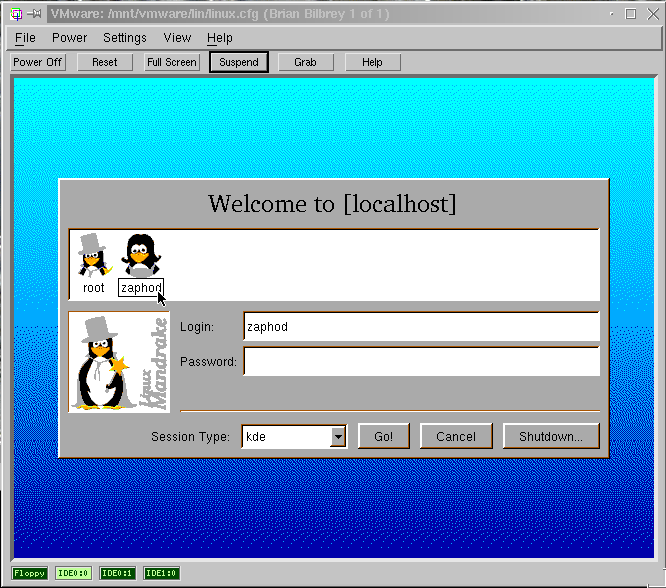Image resolution: width=666 pixels, height=588 pixels.
Task: Click the Linux Mandrake penguin logo
Action: pos(119,362)
